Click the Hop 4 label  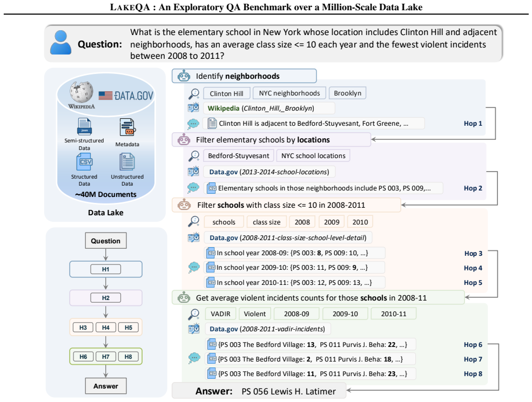(x=473, y=268)
